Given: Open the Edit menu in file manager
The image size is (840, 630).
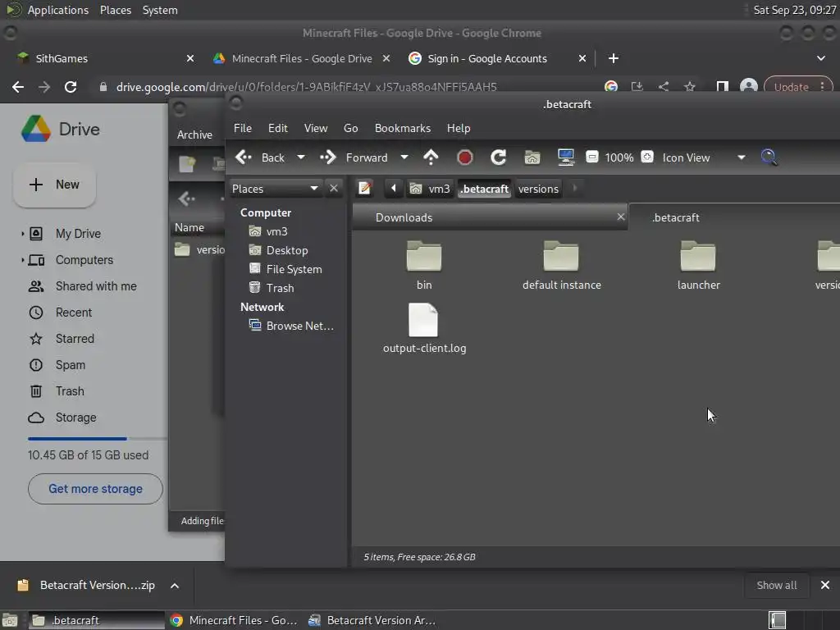Looking at the screenshot, I should (x=277, y=128).
